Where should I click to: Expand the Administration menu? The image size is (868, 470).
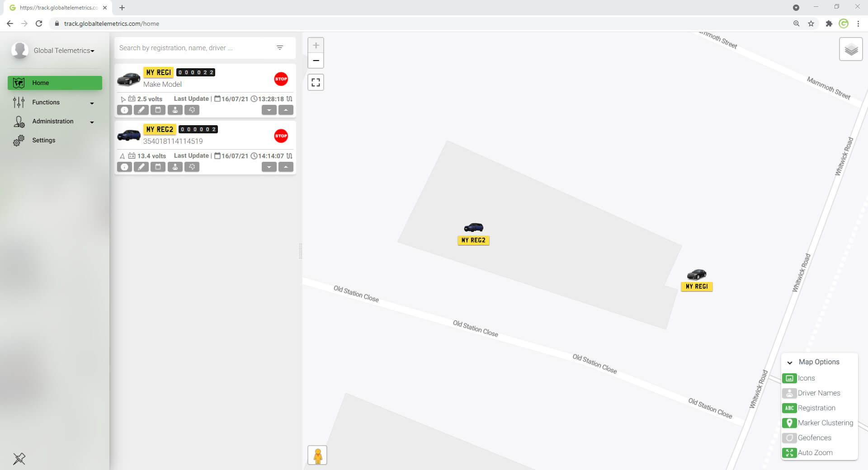(54, 122)
